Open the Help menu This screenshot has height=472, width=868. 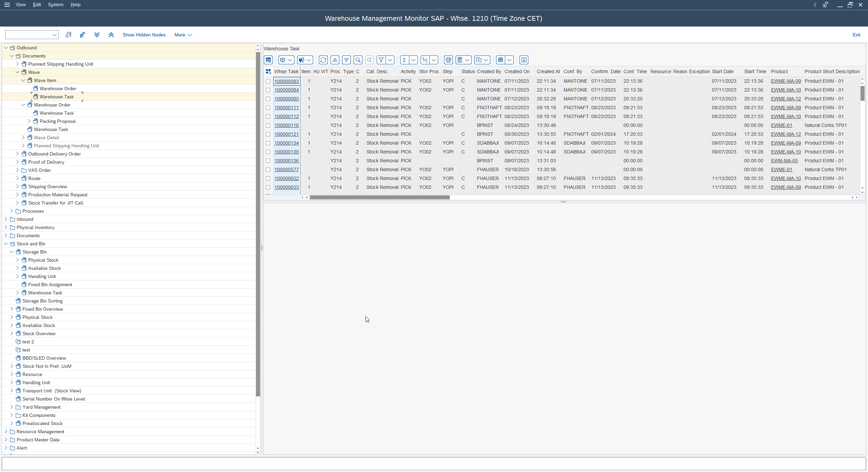(75, 4)
